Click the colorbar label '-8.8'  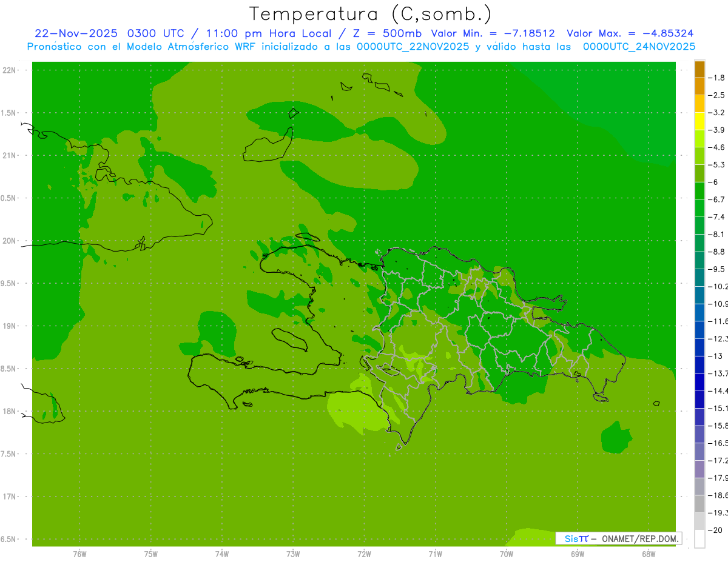(716, 252)
